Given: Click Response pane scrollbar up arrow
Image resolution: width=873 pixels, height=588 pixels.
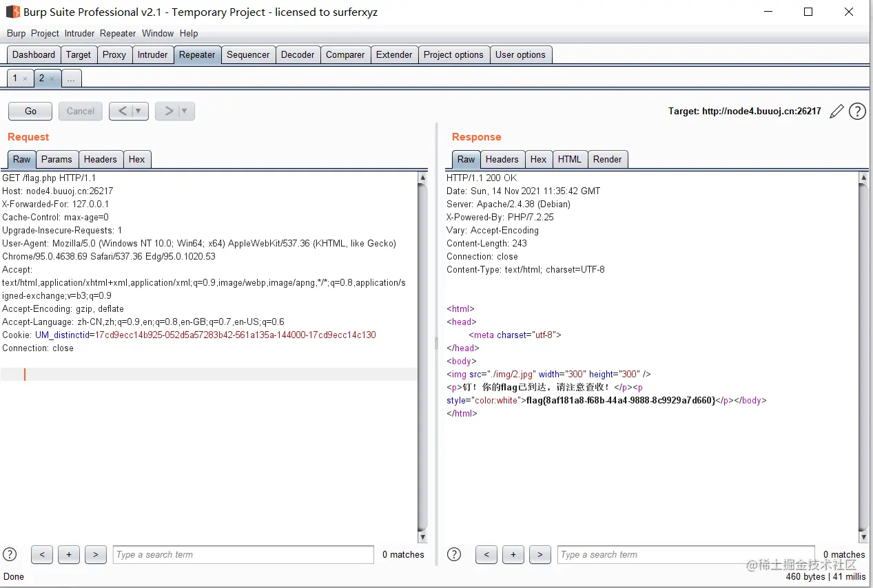Looking at the screenshot, I should point(863,178).
